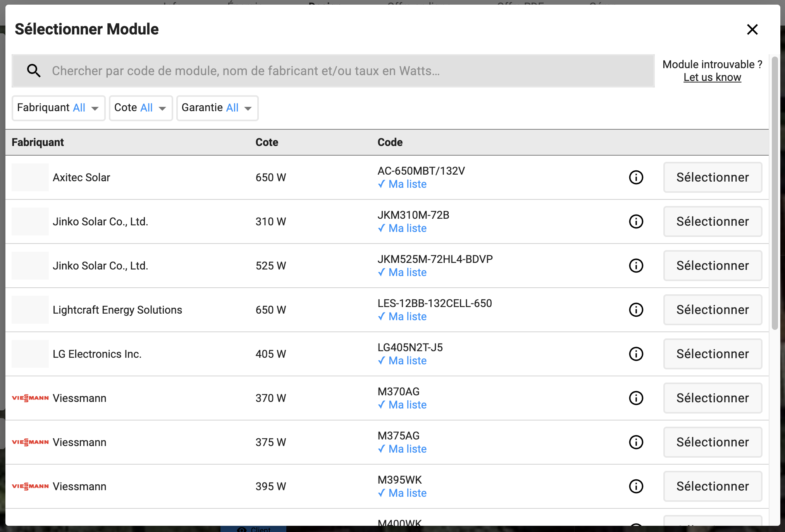Toggle Ma liste for JKM525M-72HL4-BDVP
785x532 pixels.
402,273
